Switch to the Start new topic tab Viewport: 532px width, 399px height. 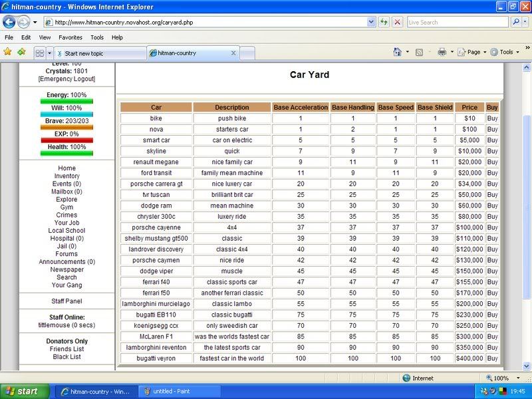pos(100,53)
